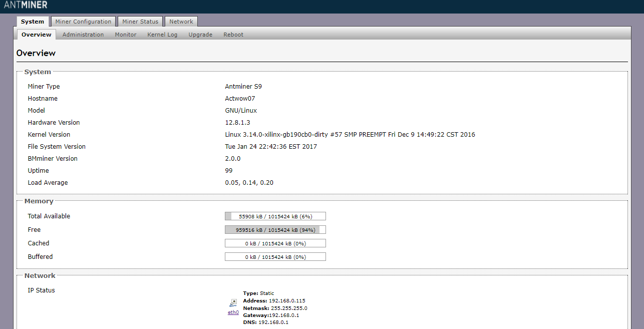Select BMminer version '2.0.0'
Viewport: 644px width, 329px height.
[233, 159]
